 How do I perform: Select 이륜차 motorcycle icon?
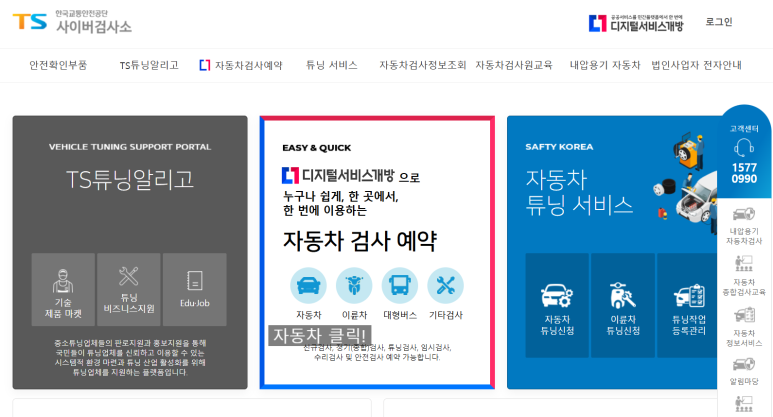point(354,285)
